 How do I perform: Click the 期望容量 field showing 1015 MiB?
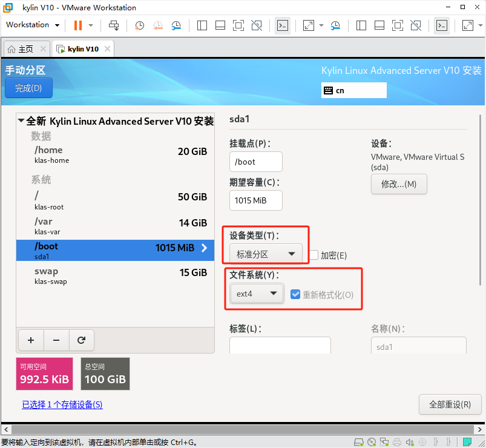tap(255, 200)
